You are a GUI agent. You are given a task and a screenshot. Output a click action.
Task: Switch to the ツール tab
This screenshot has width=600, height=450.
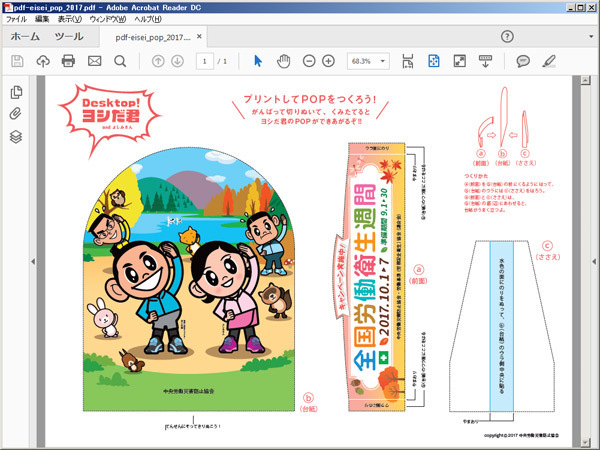coord(69,37)
